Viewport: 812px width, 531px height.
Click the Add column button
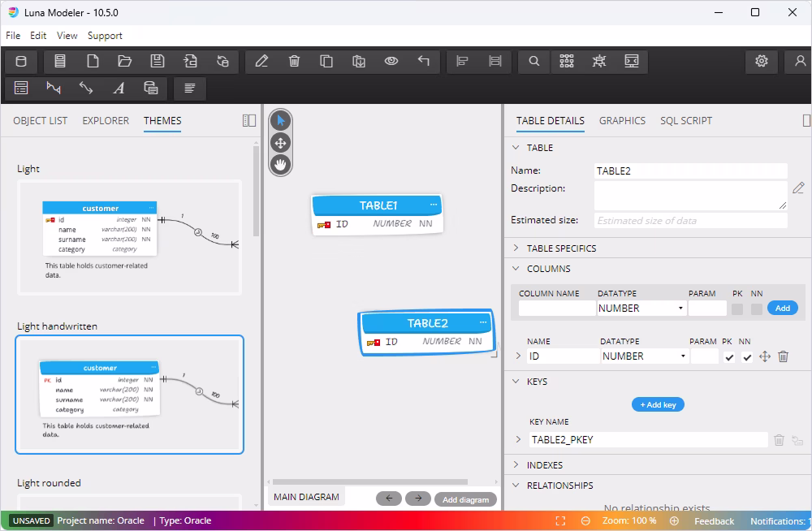(x=783, y=309)
